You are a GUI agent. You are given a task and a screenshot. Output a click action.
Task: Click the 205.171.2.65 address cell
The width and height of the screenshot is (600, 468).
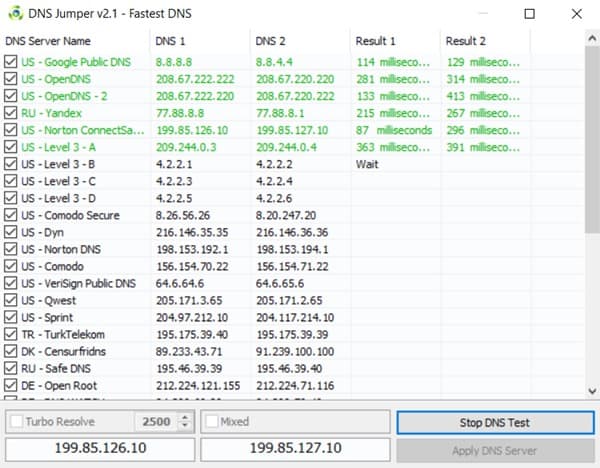tap(289, 300)
